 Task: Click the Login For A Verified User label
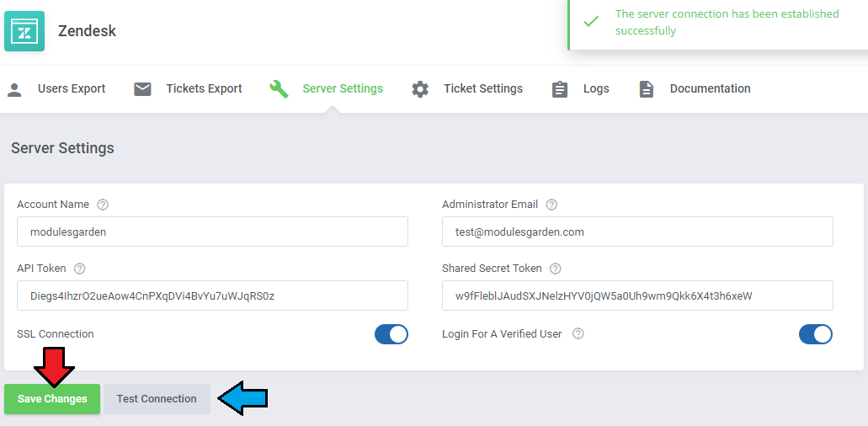pyautogui.click(x=502, y=334)
